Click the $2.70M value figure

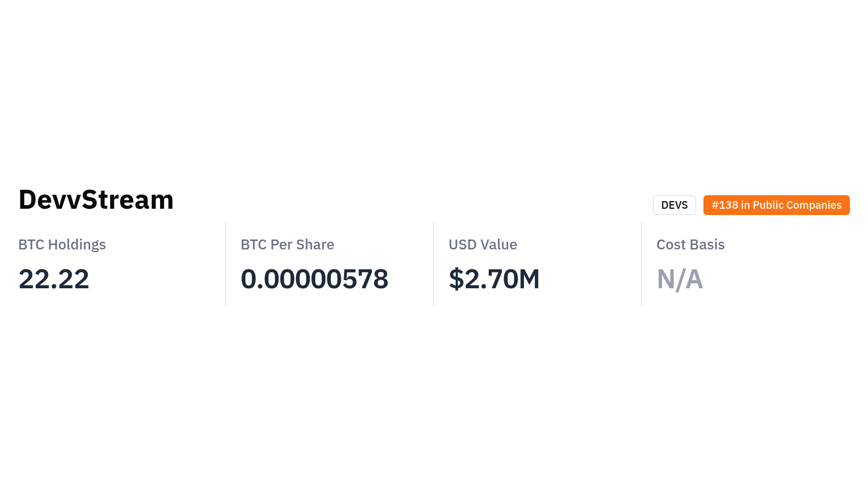point(494,279)
